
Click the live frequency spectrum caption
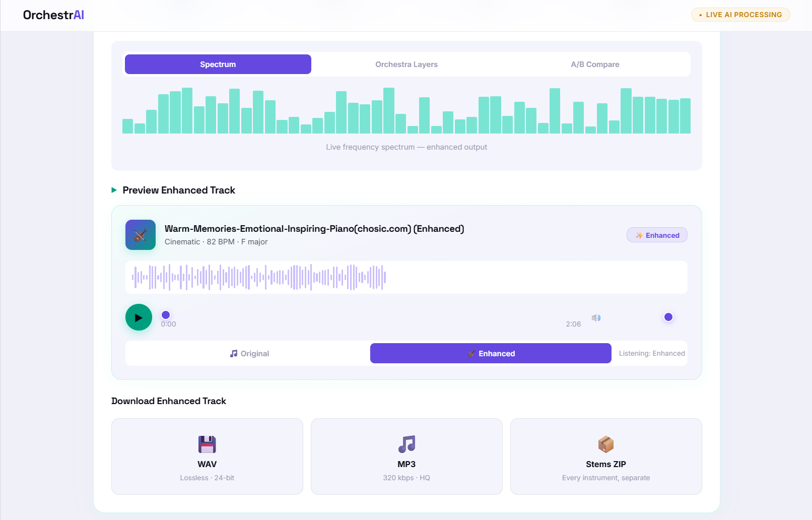click(x=407, y=147)
